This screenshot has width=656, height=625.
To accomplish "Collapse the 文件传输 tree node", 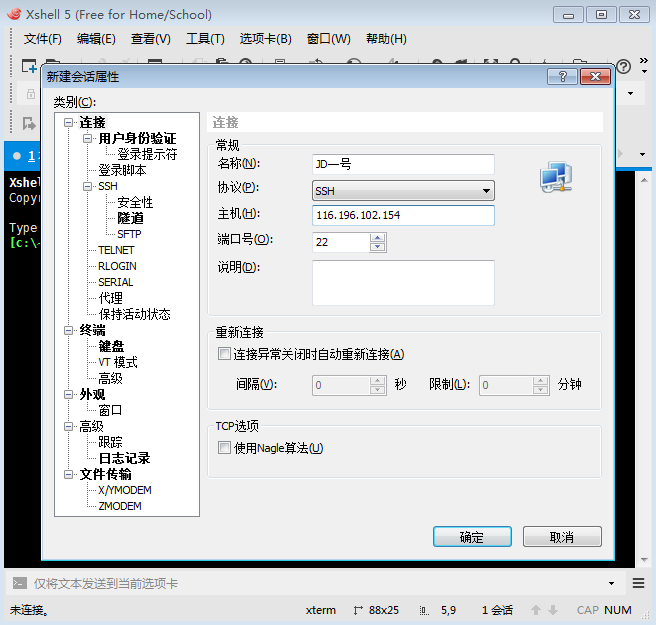I will pos(68,474).
